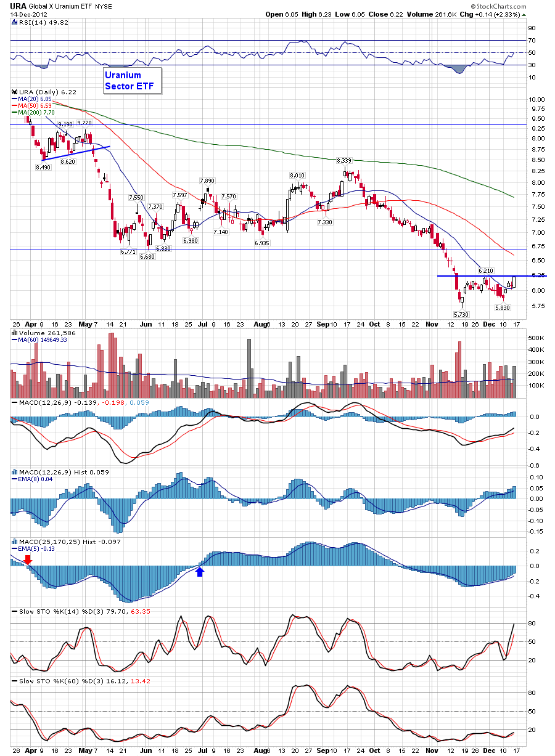Click the blue up arrow on MACD histogram
555x756 pixels.
point(199,572)
